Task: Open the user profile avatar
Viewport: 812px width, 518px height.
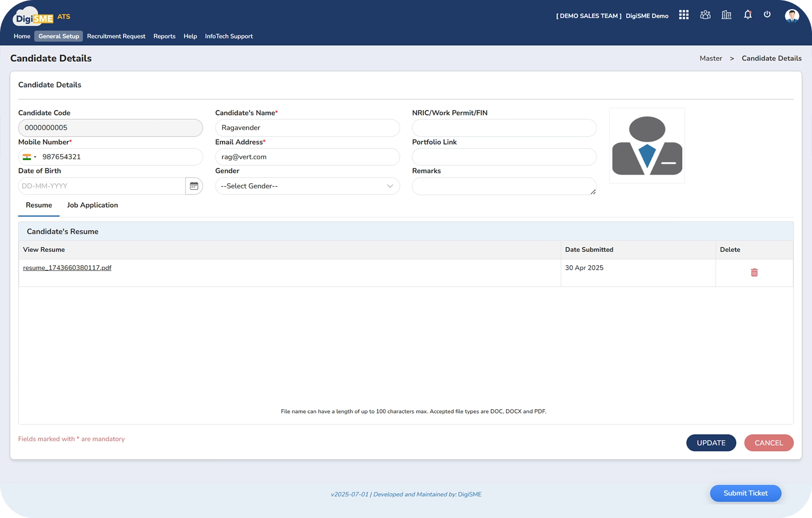Action: pyautogui.click(x=792, y=16)
